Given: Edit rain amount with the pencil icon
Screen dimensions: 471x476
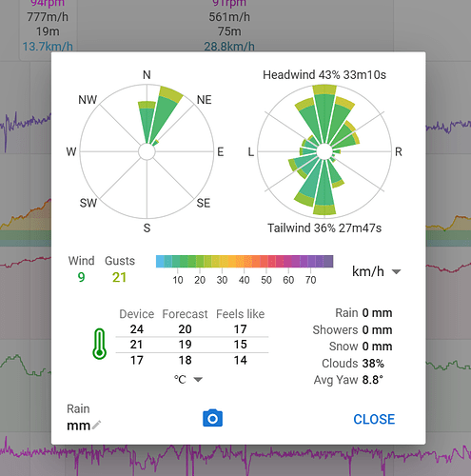Looking at the screenshot, I should click(96, 426).
